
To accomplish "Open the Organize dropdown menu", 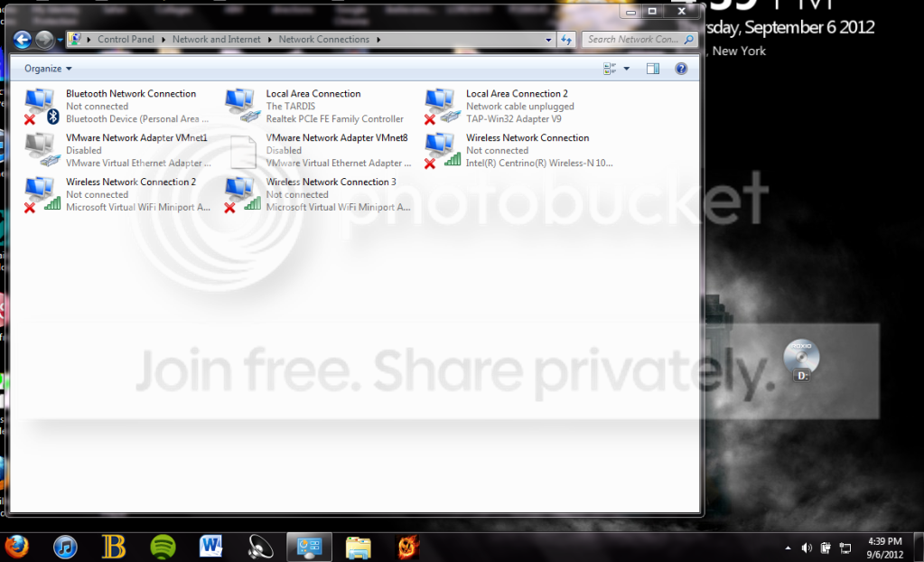I will click(x=48, y=69).
